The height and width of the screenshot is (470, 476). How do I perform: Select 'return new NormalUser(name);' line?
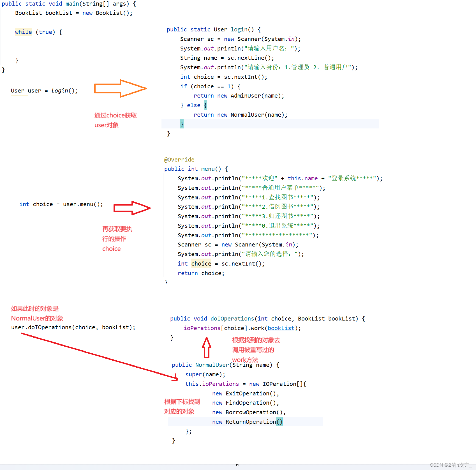[241, 115]
